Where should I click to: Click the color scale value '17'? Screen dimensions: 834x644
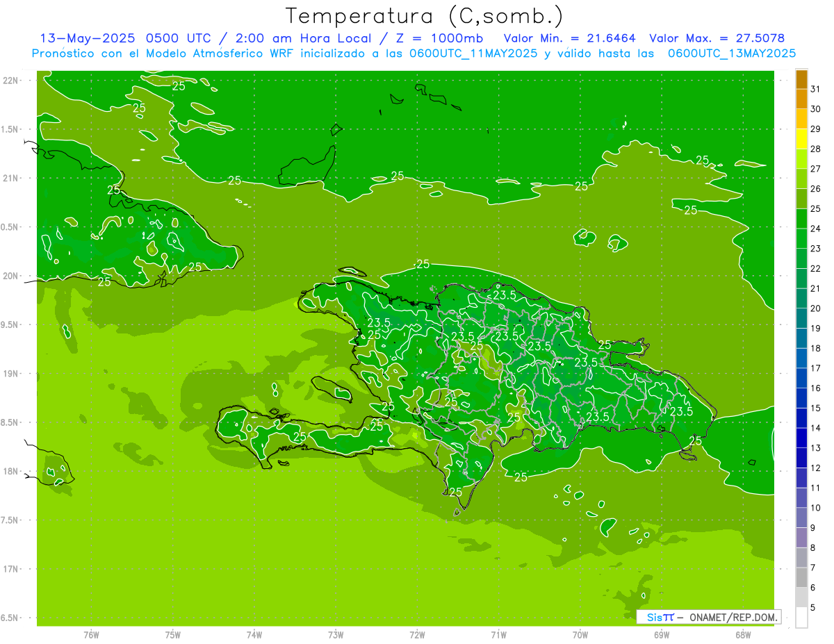(815, 368)
